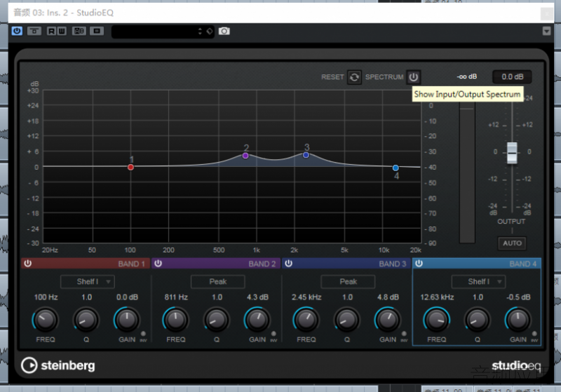The height and width of the screenshot is (392, 561).
Task: Click Band 4 Q knob
Action: click(x=478, y=319)
